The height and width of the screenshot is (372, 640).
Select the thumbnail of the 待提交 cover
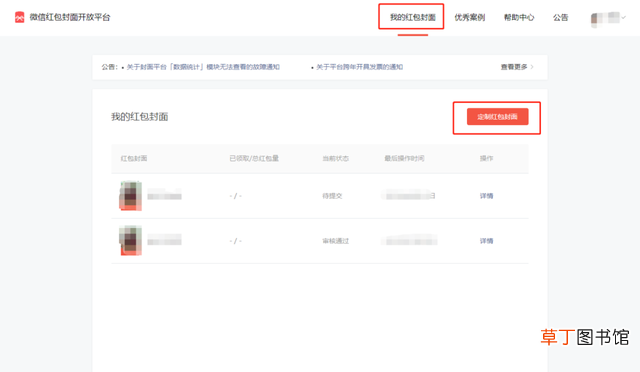click(x=131, y=196)
